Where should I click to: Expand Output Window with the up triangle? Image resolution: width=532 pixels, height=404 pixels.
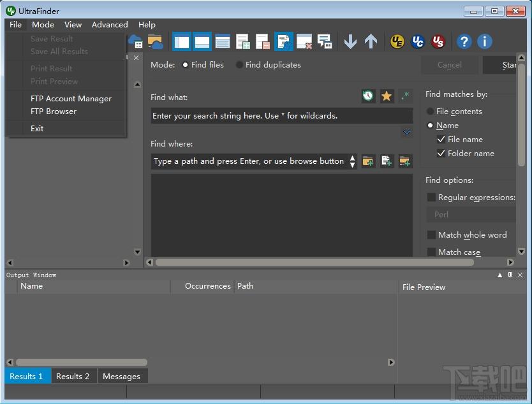tap(499, 275)
